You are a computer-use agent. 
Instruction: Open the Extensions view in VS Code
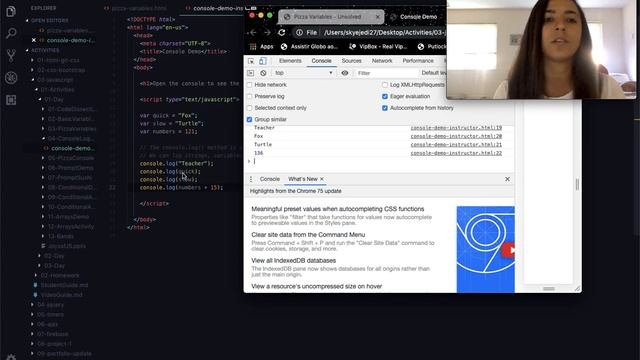pyautogui.click(x=11, y=100)
